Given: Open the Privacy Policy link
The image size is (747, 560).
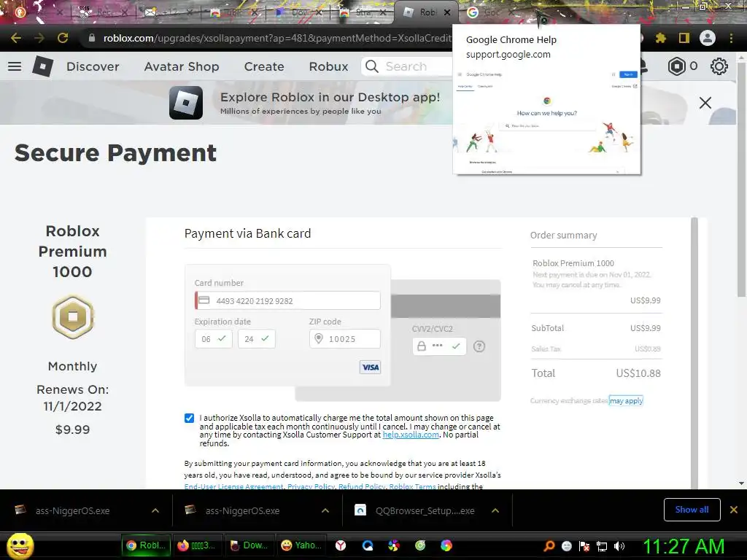Looking at the screenshot, I should pyautogui.click(x=311, y=486).
